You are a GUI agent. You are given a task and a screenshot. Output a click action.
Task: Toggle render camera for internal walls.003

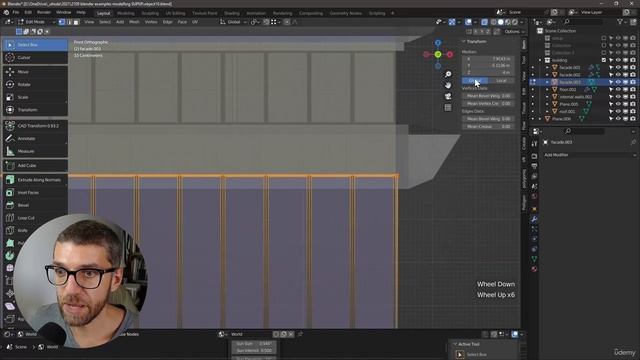click(633, 97)
